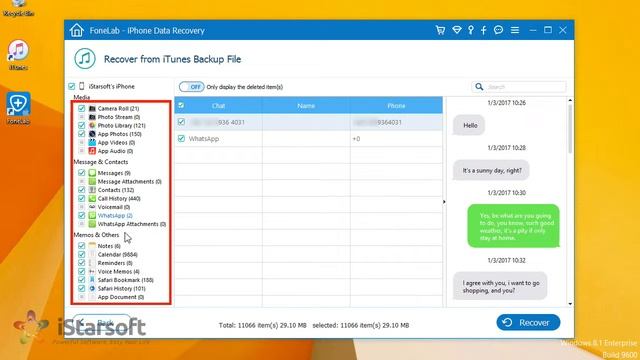Click the App Videos category icon

point(92,142)
